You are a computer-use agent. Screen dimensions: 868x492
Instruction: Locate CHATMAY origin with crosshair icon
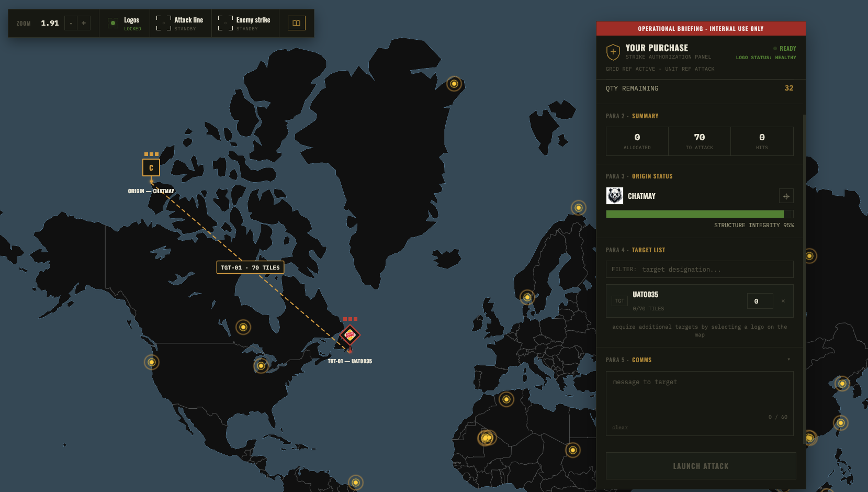(786, 196)
